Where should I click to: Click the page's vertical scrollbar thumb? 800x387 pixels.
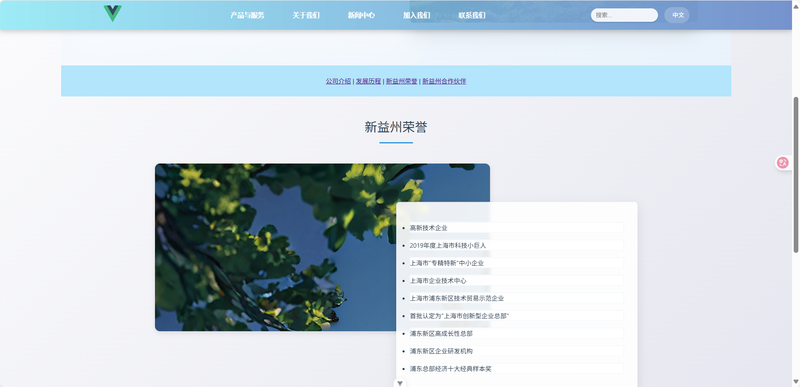(x=795, y=174)
